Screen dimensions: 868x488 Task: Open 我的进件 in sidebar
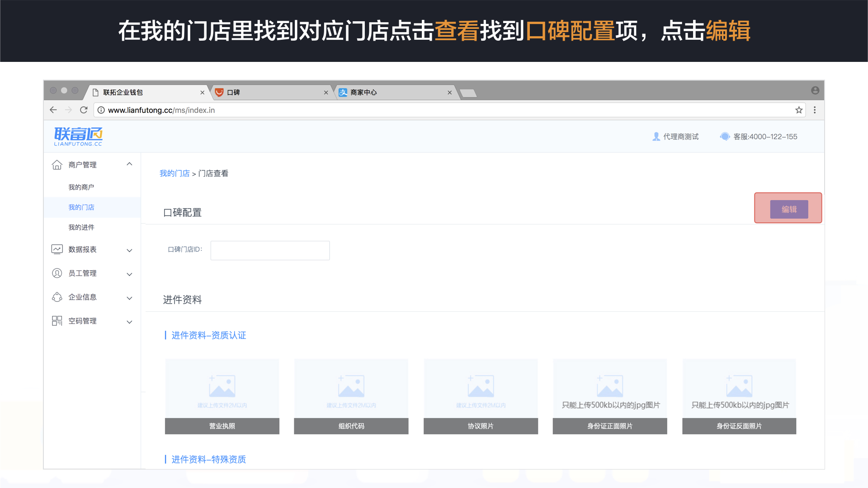coord(81,227)
